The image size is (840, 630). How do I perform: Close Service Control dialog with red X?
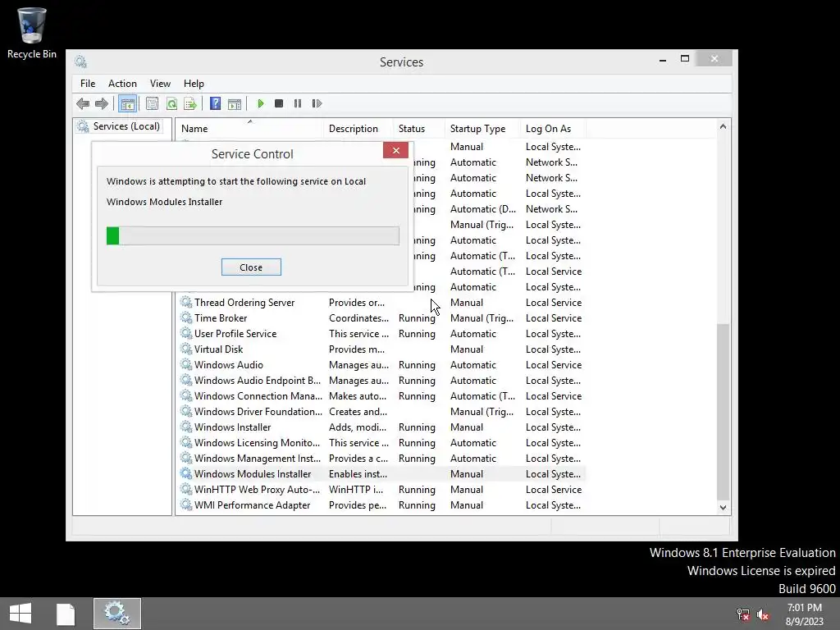[x=396, y=151]
